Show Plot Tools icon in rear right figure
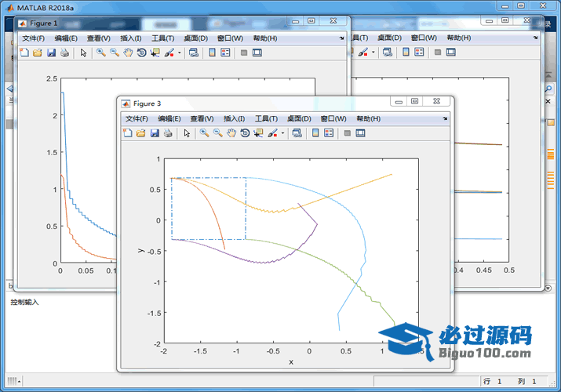 pos(451,53)
